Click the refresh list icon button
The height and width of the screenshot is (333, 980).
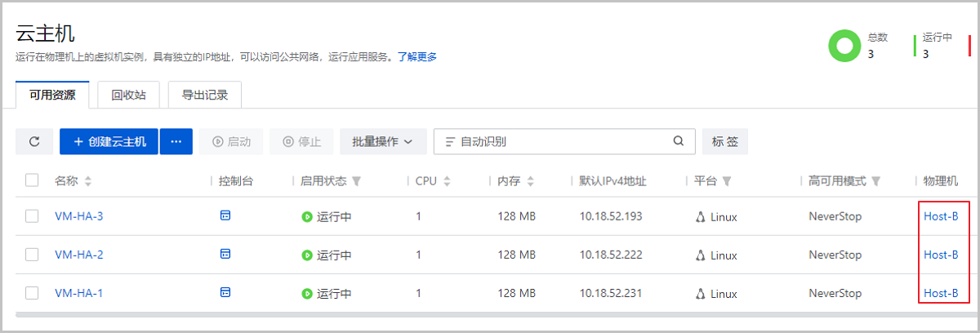point(34,141)
